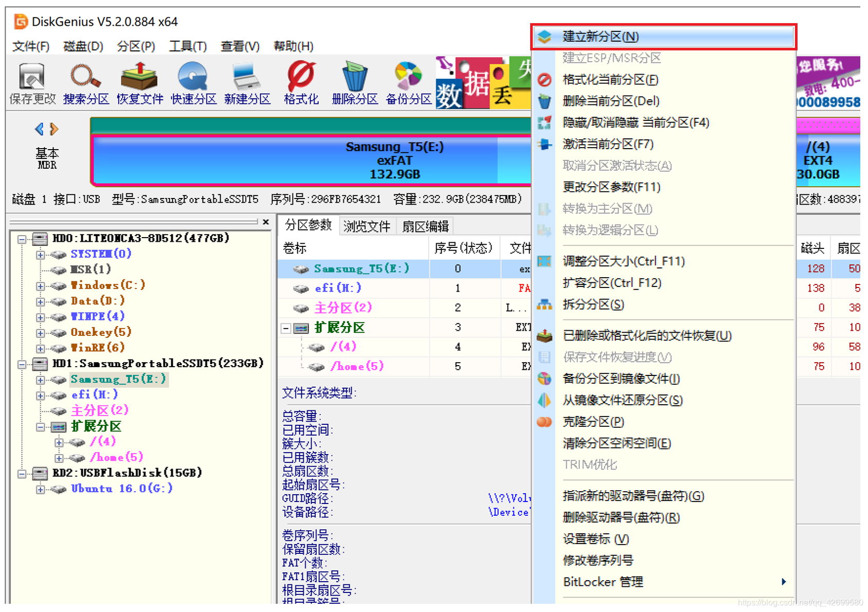
Task: Click the Search Partitions (搜索分区) magnifier icon
Action: coord(85,77)
